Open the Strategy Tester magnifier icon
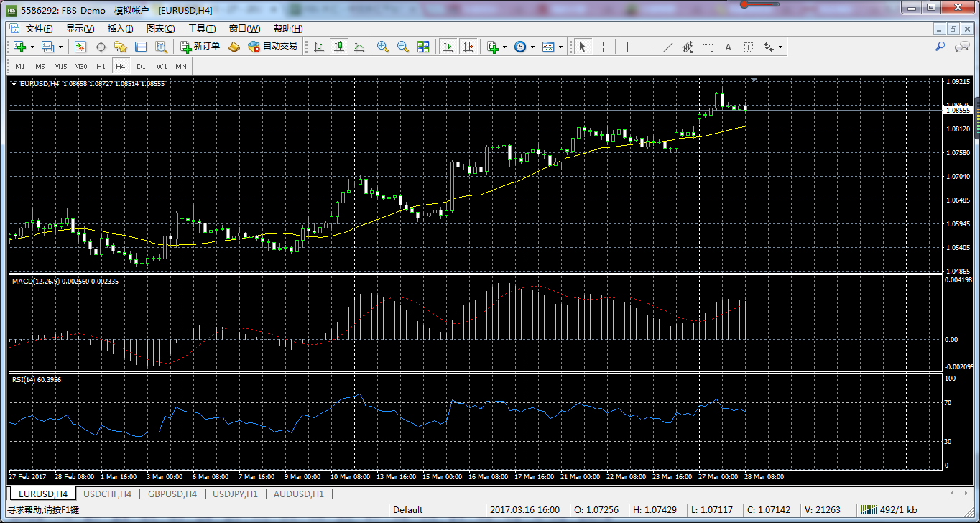The height and width of the screenshot is (523, 980). tap(161, 47)
